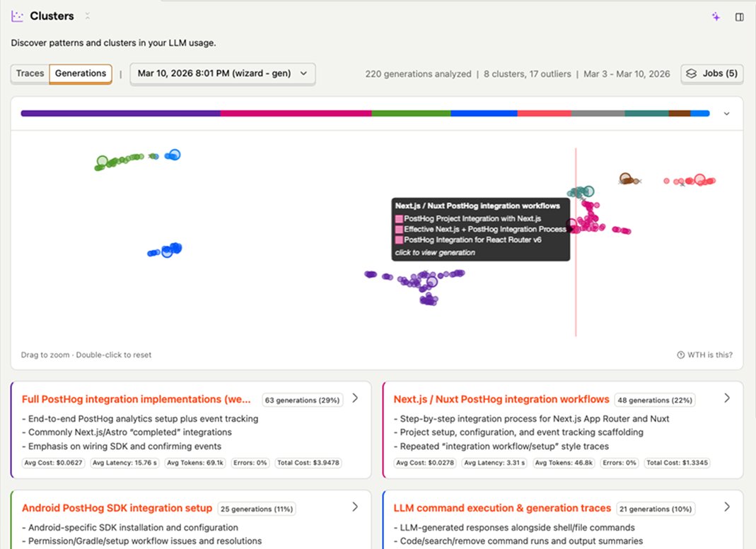Image resolution: width=756 pixels, height=549 pixels.
Task: Click the small chevron beside Clusters title
Action: 87,16
